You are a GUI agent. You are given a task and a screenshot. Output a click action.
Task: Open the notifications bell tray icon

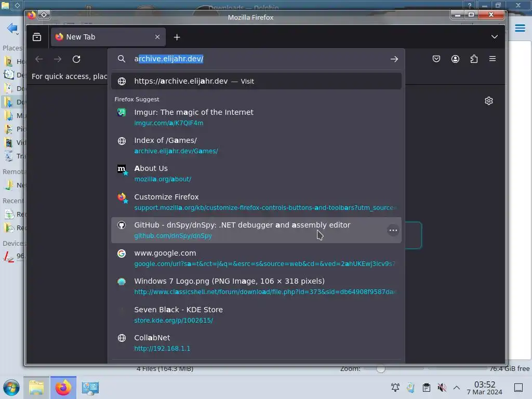[x=395, y=388]
